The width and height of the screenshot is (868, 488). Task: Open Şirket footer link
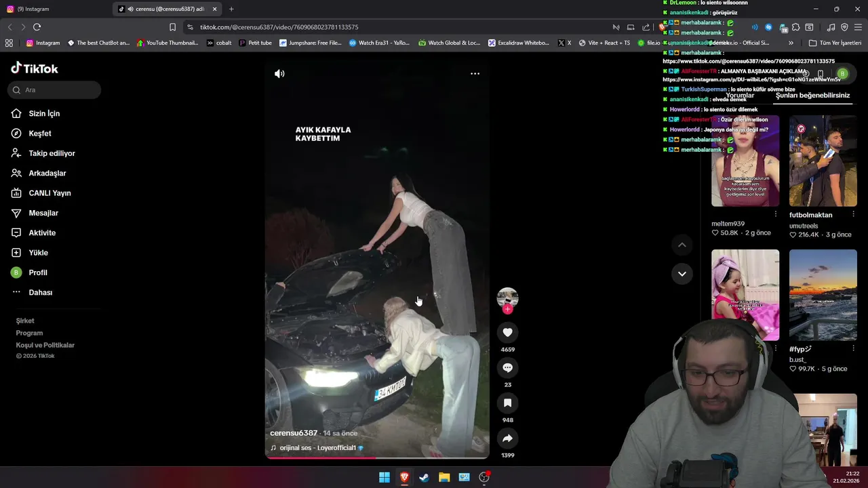25,321
